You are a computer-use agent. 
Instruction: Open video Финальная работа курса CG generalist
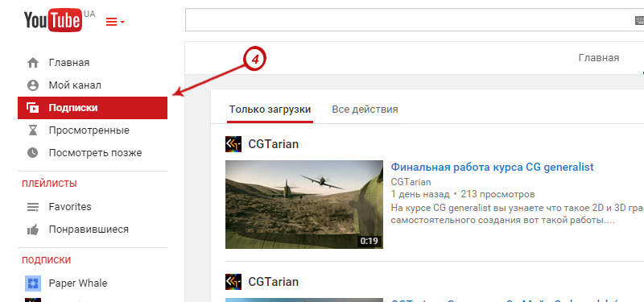[492, 168]
